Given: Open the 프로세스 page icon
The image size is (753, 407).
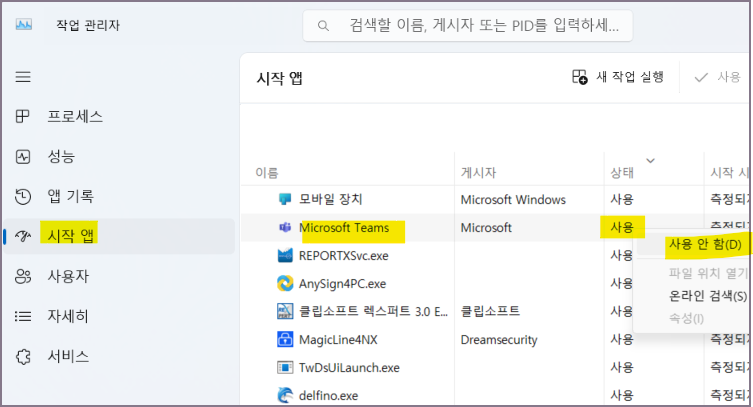Looking at the screenshot, I should click(x=23, y=116).
